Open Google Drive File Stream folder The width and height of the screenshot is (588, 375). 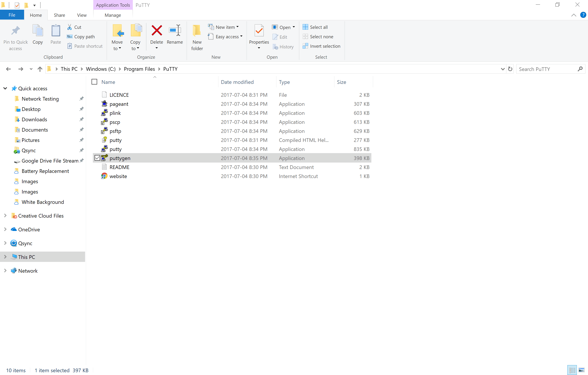tap(50, 161)
